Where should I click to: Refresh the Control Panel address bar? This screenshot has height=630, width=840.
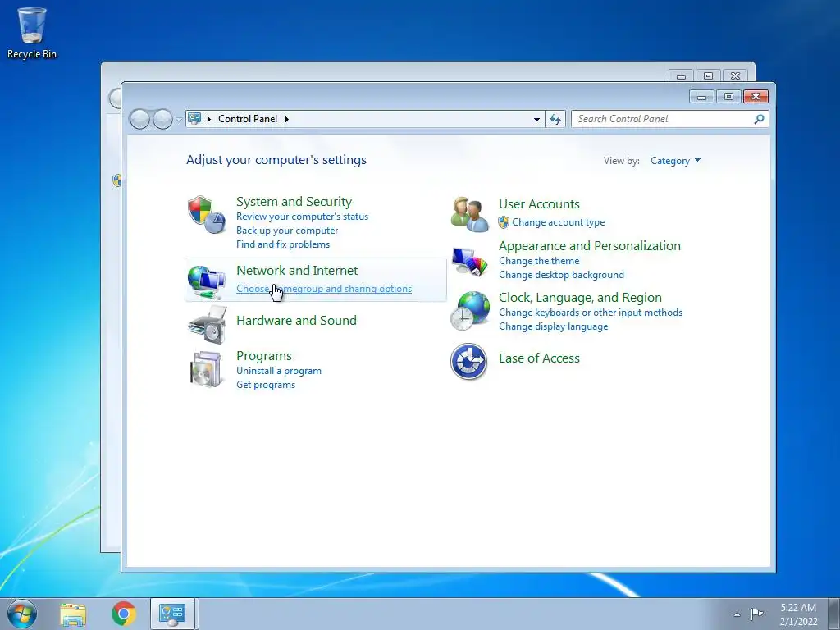[555, 119]
